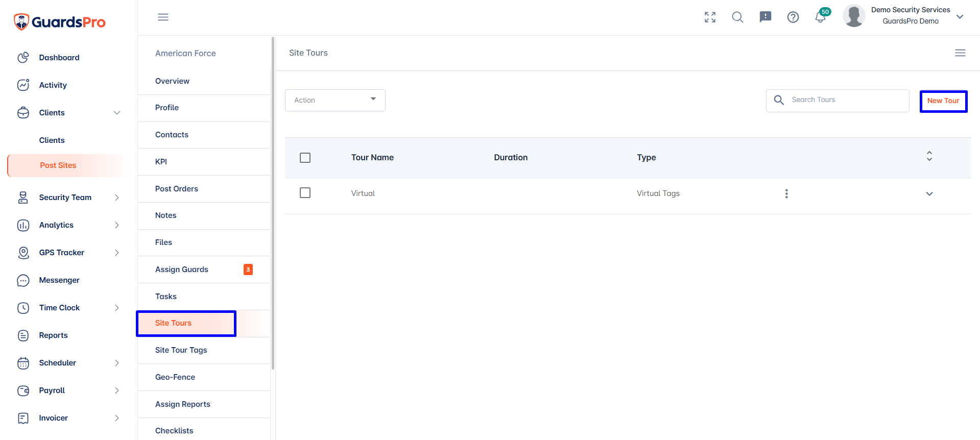This screenshot has height=440, width=980.
Task: Open the global search magnifier icon
Action: point(737,17)
